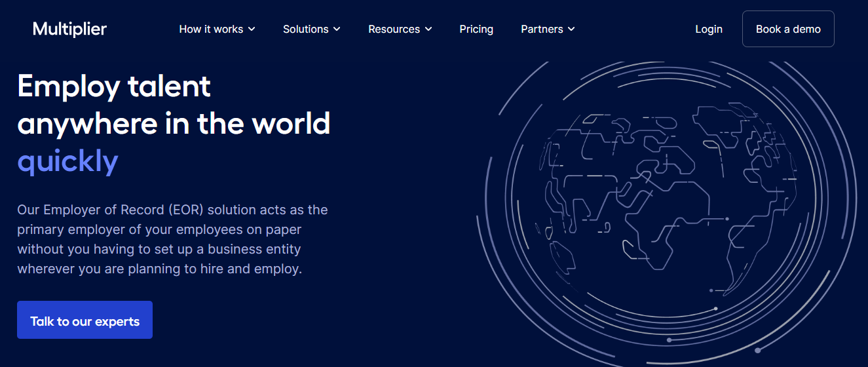868x367 pixels.
Task: Click the highlighted word 'quickly'
Action: tap(67, 161)
